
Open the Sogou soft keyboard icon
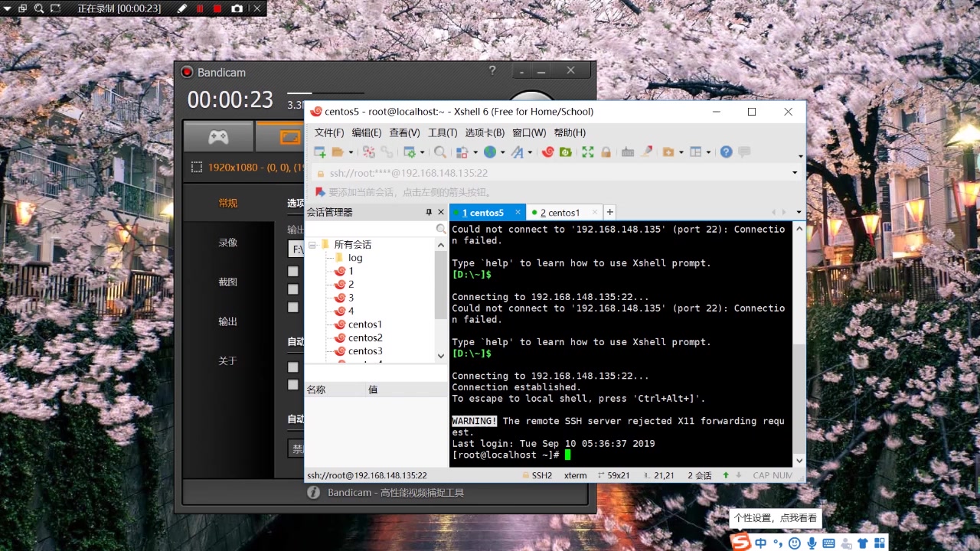(x=829, y=543)
